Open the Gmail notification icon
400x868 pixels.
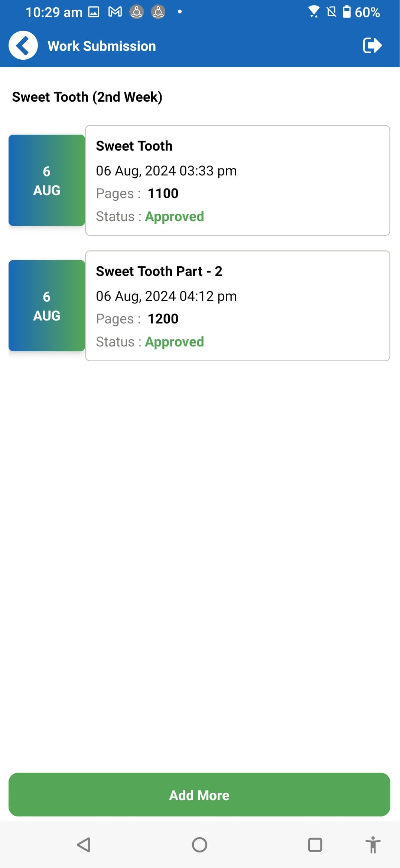coord(115,12)
